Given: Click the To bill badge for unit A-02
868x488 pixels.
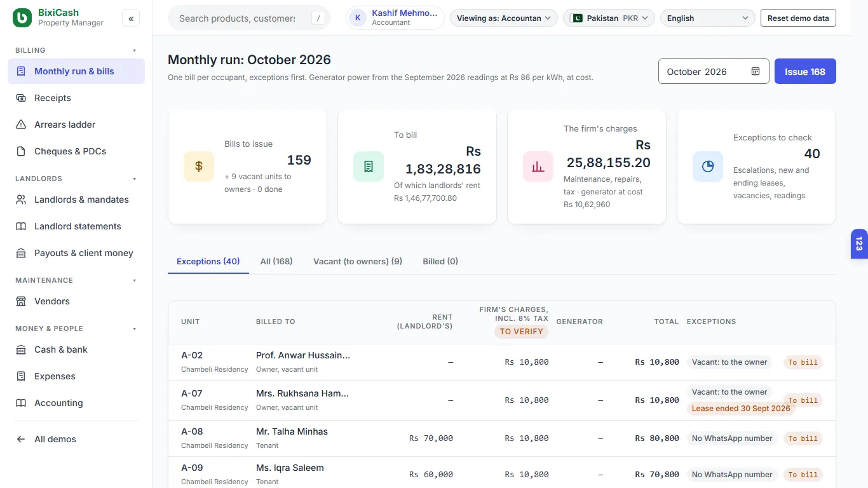Looking at the screenshot, I should point(803,362).
